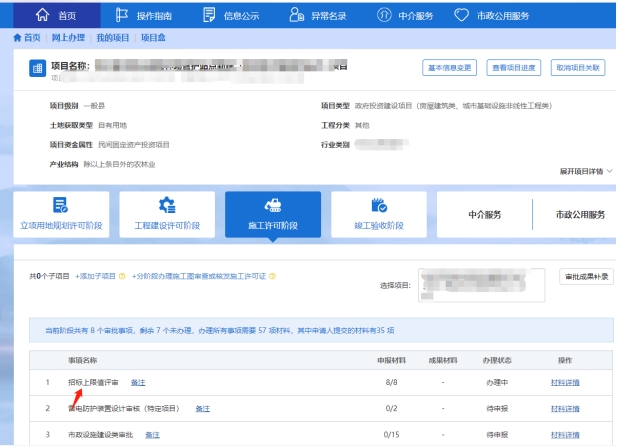
Task: Click the calendar check icon on 竣工验收阶段 card
Action: click(x=379, y=205)
